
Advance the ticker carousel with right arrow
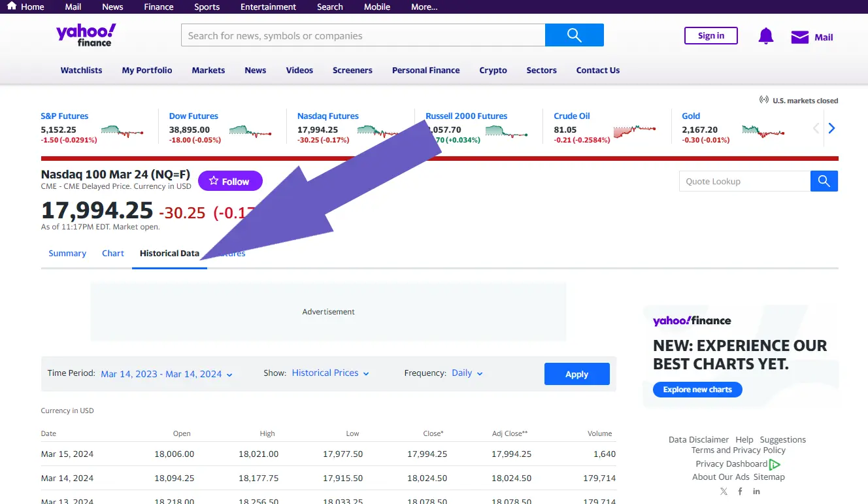point(831,128)
